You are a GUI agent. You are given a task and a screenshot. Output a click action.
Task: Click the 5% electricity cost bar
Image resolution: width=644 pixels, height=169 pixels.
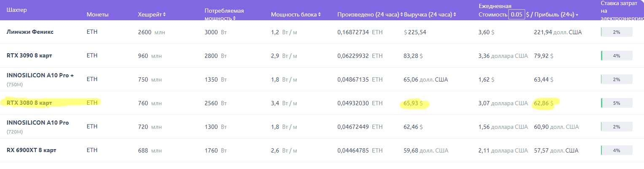[617, 103]
